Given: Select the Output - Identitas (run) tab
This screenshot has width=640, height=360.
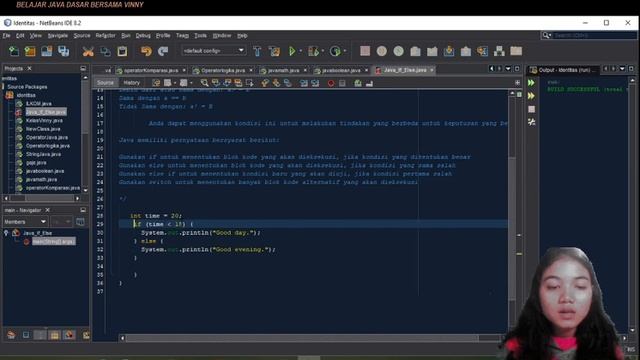Looking at the screenshot, I should (x=564, y=70).
